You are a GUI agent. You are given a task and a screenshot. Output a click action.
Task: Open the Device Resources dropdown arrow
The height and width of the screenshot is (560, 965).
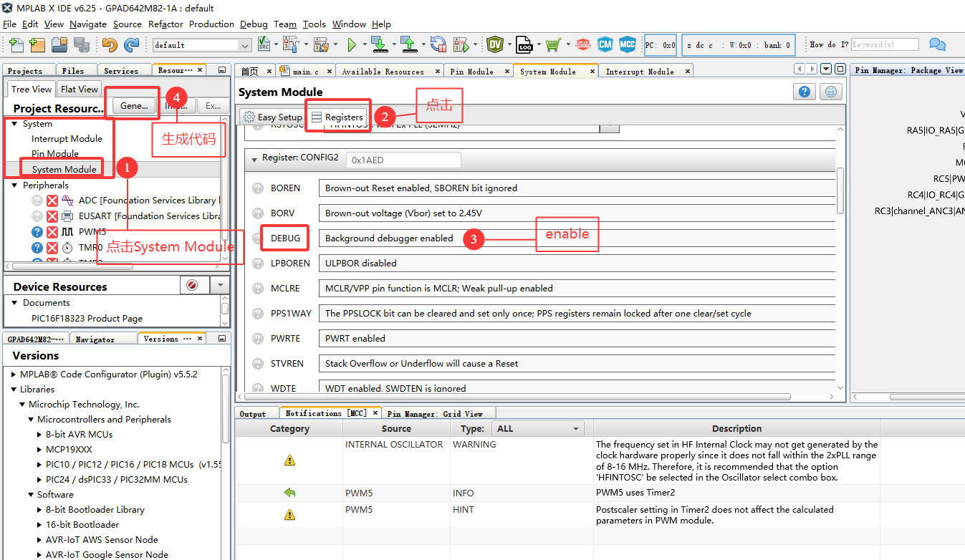(x=220, y=285)
